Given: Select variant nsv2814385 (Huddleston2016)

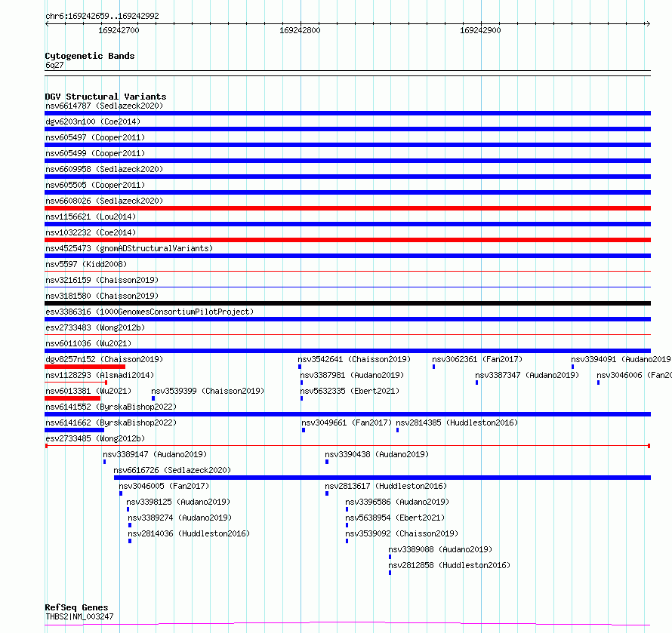Looking at the screenshot, I should (457, 423).
